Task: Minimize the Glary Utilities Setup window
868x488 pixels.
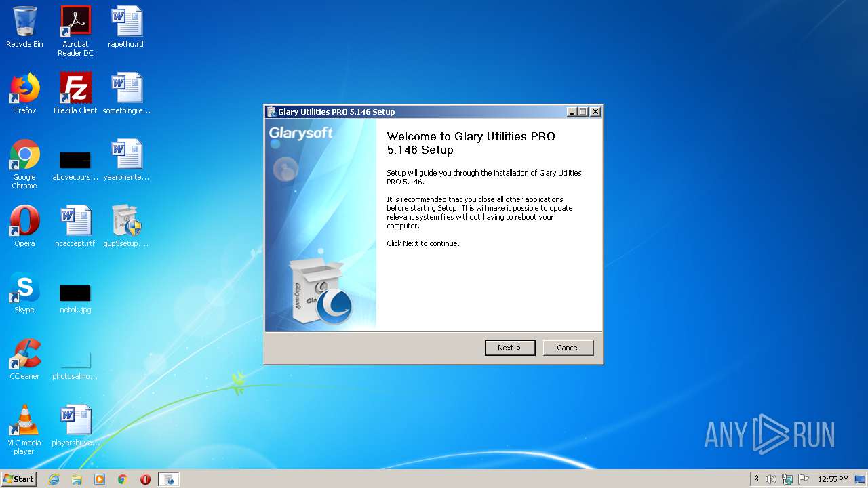Action: [572, 112]
